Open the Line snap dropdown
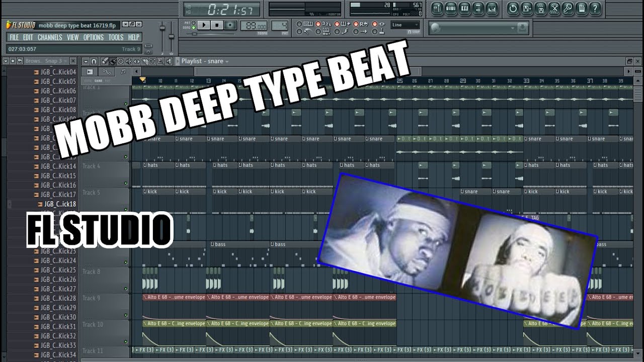Image resolution: width=644 pixels, height=362 pixels. (x=406, y=25)
